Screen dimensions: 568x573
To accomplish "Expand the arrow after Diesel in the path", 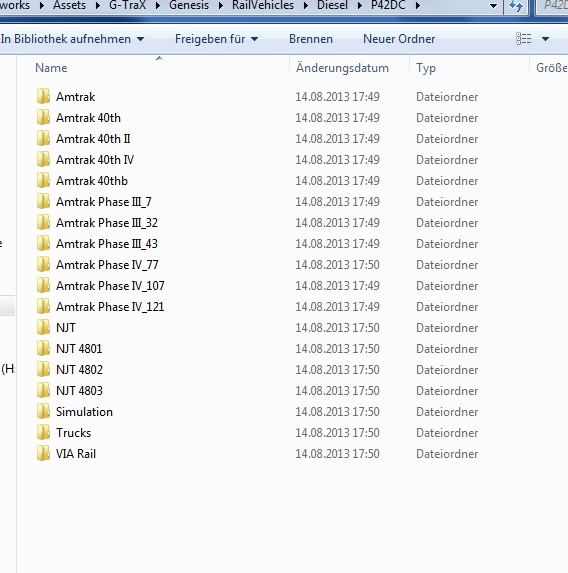I will tap(360, 5).
